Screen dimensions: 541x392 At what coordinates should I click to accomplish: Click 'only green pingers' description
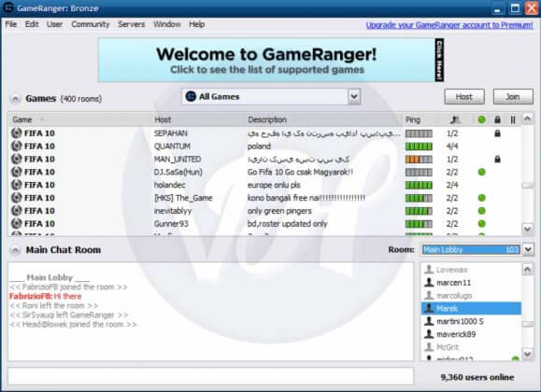point(279,211)
